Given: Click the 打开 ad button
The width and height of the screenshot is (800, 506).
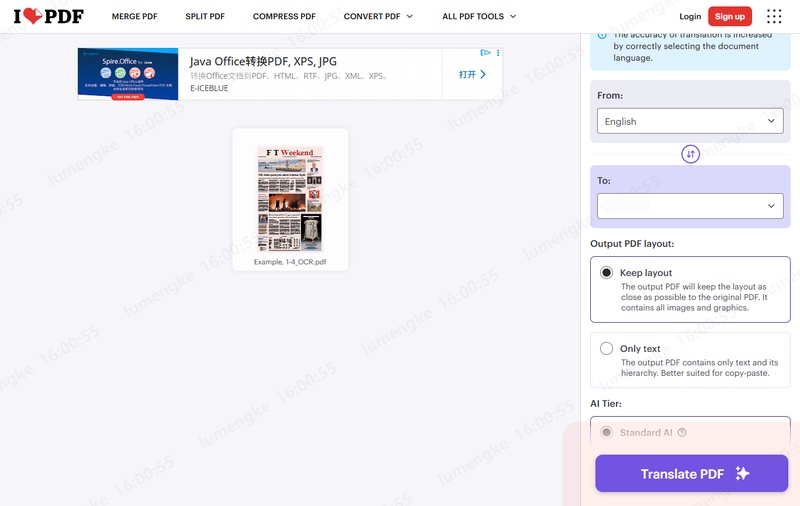Looking at the screenshot, I should pos(472,74).
